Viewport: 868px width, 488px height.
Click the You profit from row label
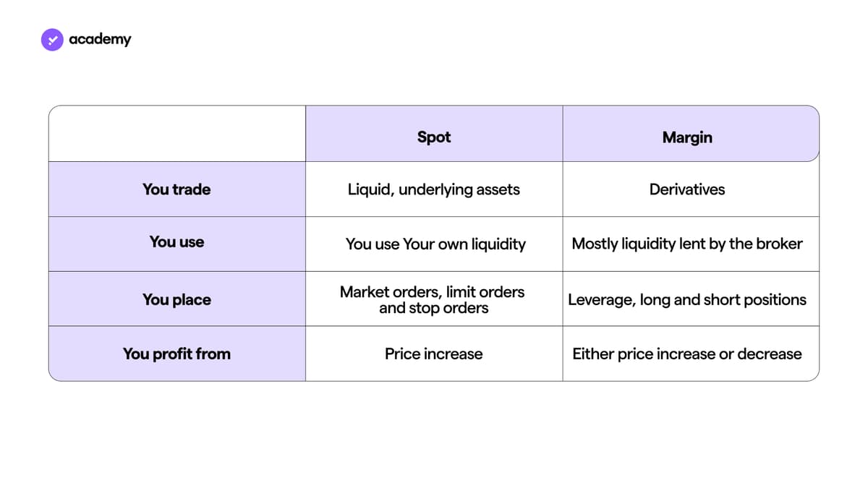coord(176,354)
